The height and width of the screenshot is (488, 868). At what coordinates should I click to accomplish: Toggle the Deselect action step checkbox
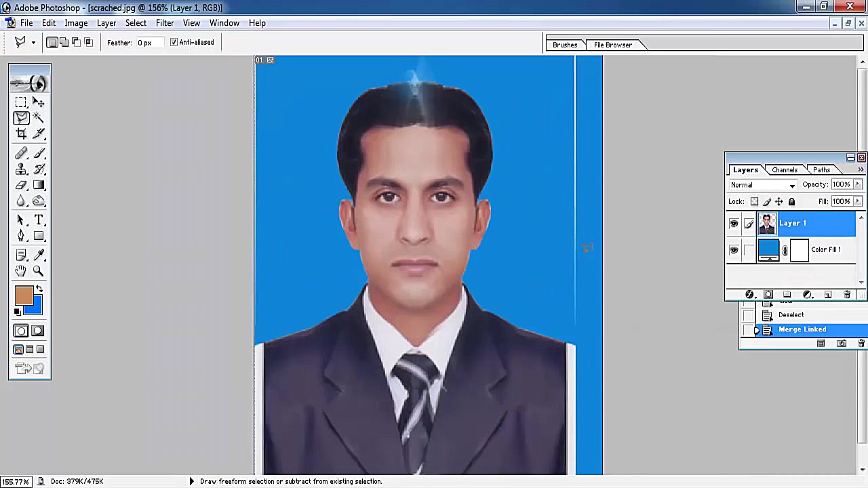[x=748, y=315]
